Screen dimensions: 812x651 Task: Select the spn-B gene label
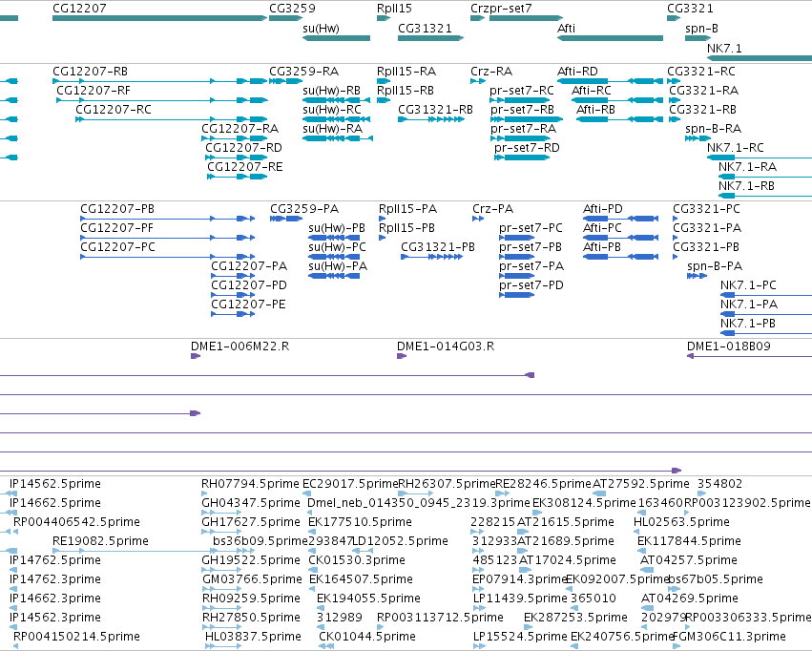coord(701,29)
